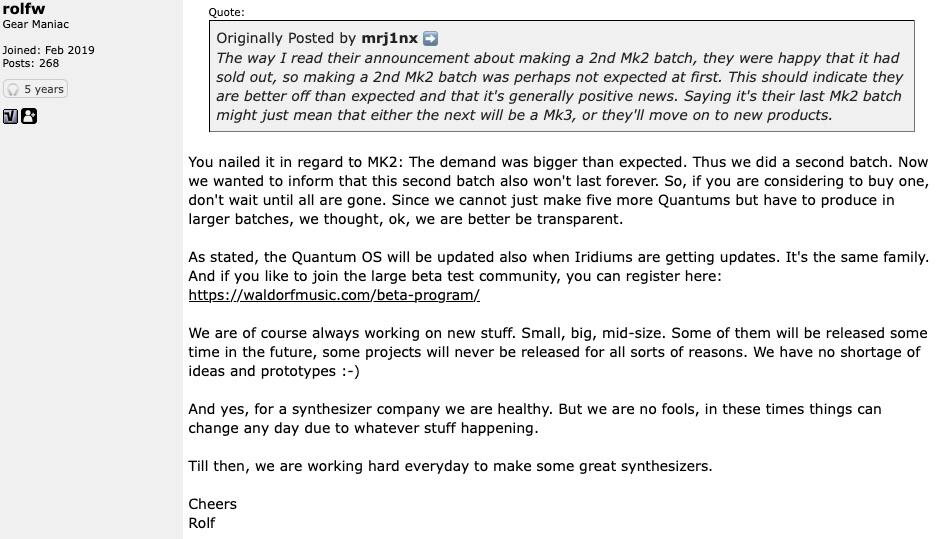
Task: Open the waldorfmusic.com beta-program link
Action: pos(334,295)
